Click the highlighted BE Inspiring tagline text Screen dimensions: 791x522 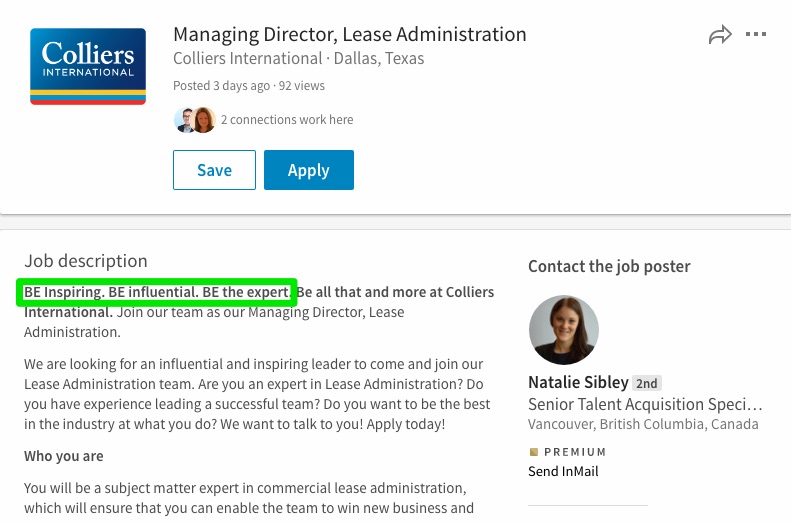click(x=157, y=292)
